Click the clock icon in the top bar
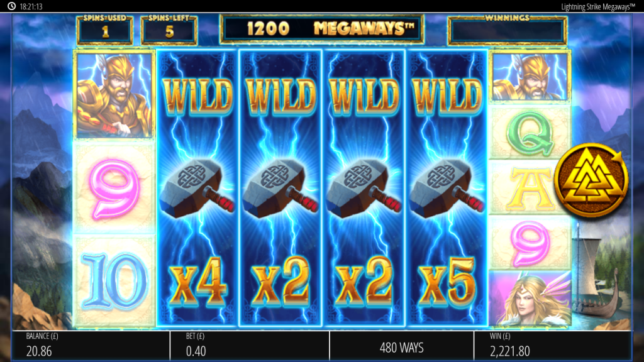644x362 pixels. pyautogui.click(x=11, y=6)
